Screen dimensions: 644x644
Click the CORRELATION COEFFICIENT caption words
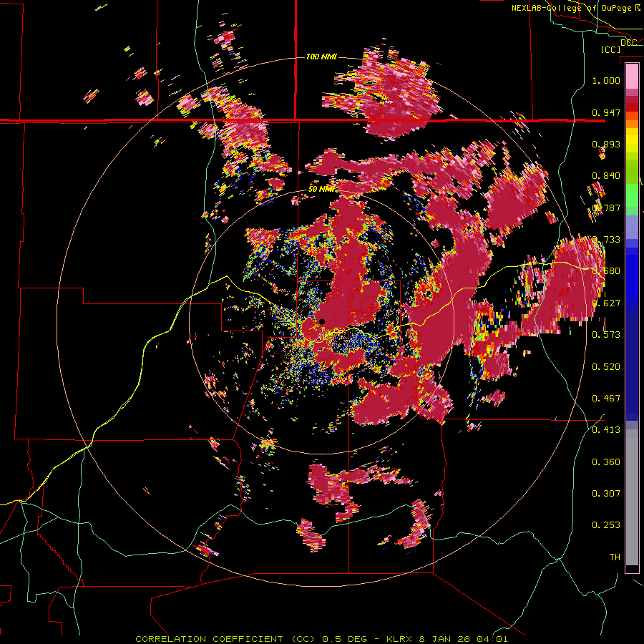coord(209,639)
